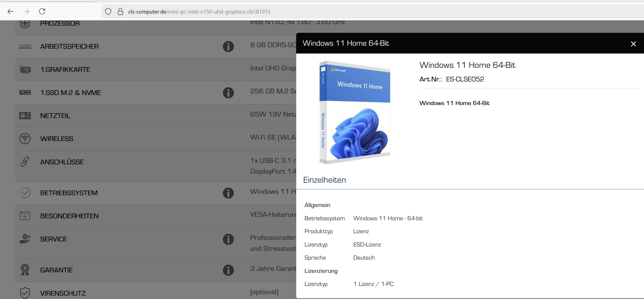Screen dimensions: 644x299
Task: Open info icon for Arbeitsspeicher
Action: [228, 47]
